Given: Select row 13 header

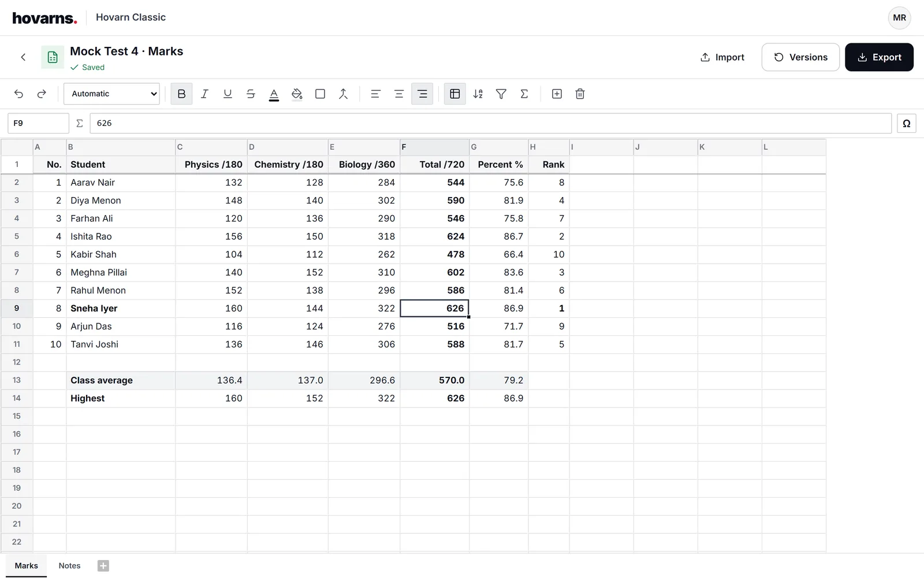Looking at the screenshot, I should (17, 380).
